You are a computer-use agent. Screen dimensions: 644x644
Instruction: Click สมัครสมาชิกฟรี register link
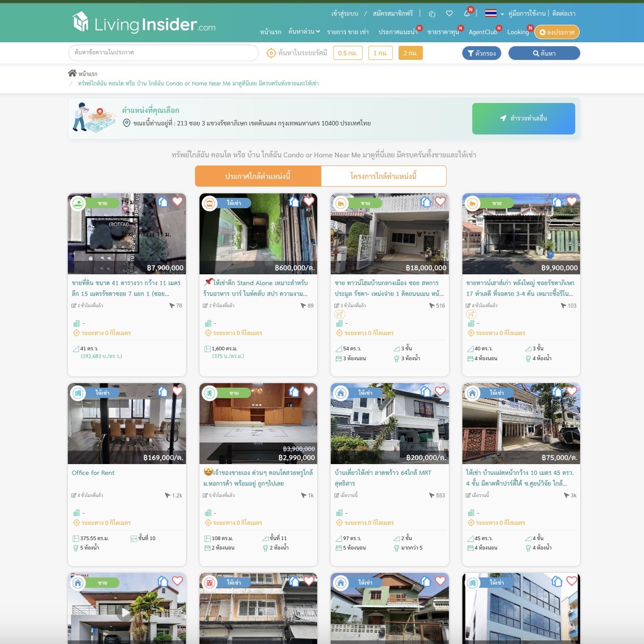coord(393,13)
